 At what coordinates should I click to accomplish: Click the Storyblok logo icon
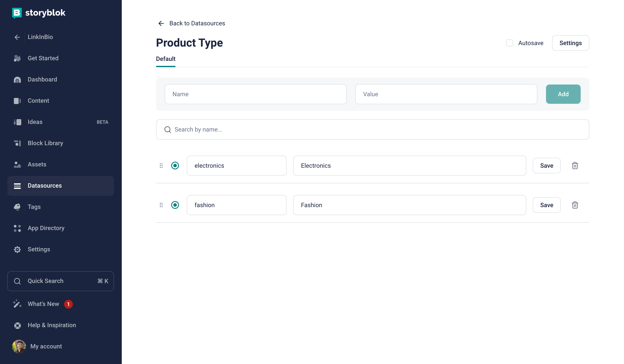tap(17, 13)
